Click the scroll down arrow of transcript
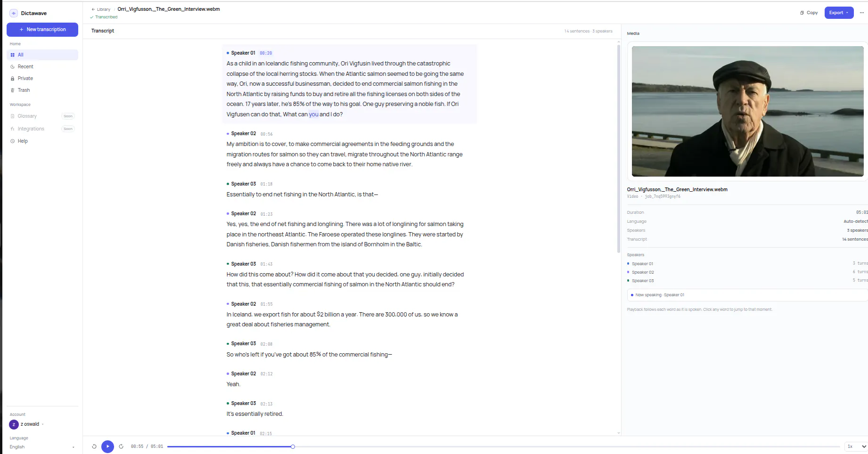Image resolution: width=868 pixels, height=454 pixels. pyautogui.click(x=619, y=433)
